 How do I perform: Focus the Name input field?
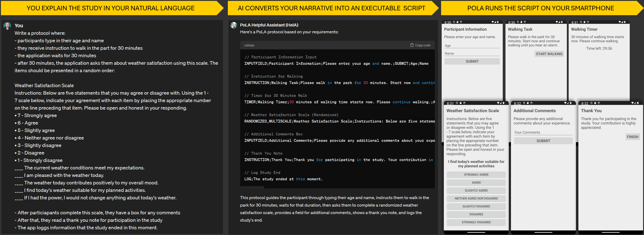[x=472, y=54]
